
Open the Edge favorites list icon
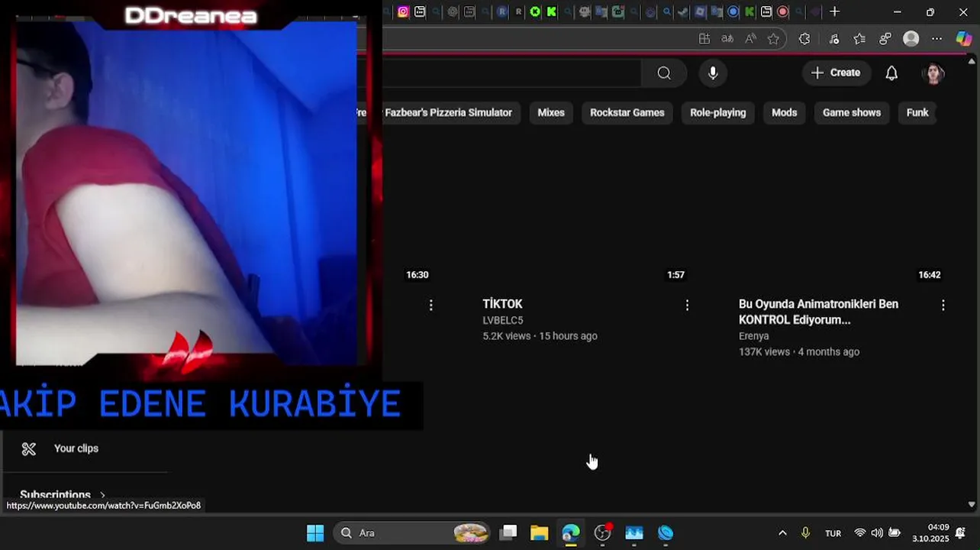pos(859,39)
